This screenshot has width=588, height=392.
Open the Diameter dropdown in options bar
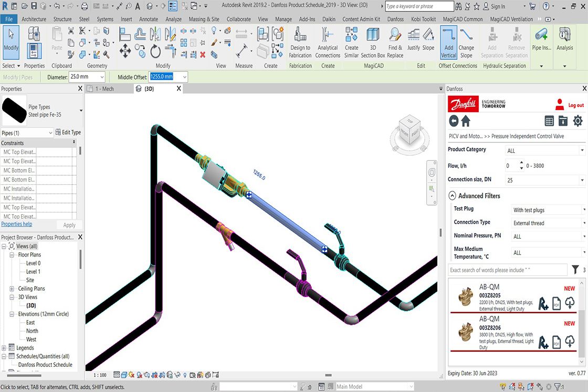point(103,77)
